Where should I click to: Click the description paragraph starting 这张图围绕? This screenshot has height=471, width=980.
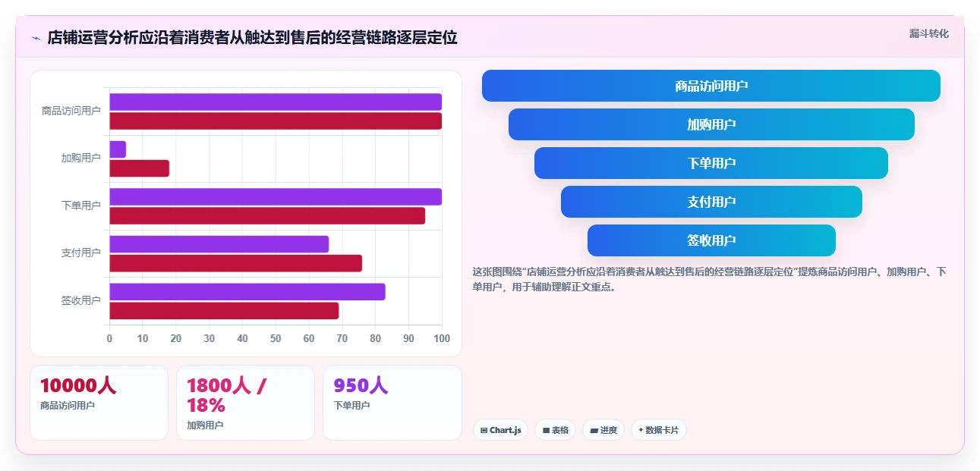[709, 279]
